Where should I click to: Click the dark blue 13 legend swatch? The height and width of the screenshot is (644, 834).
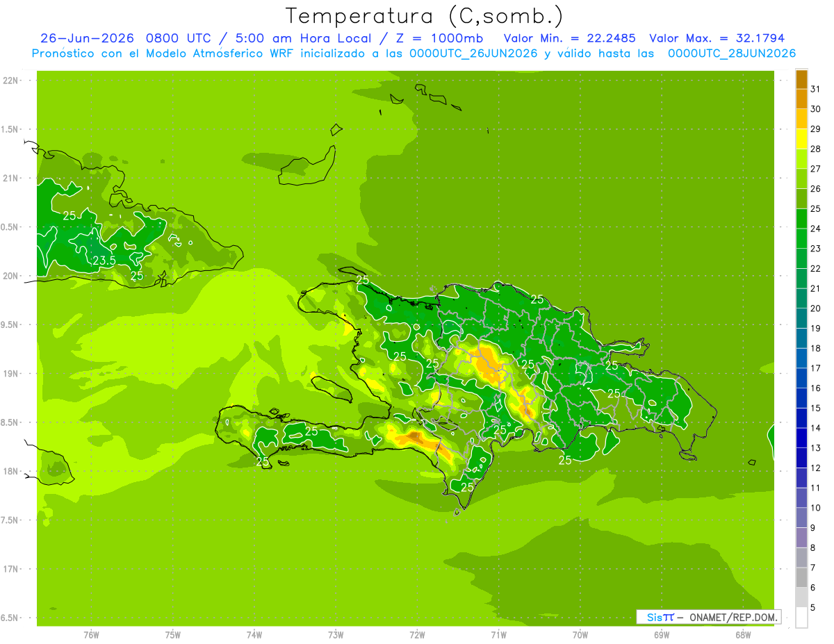[x=801, y=438]
